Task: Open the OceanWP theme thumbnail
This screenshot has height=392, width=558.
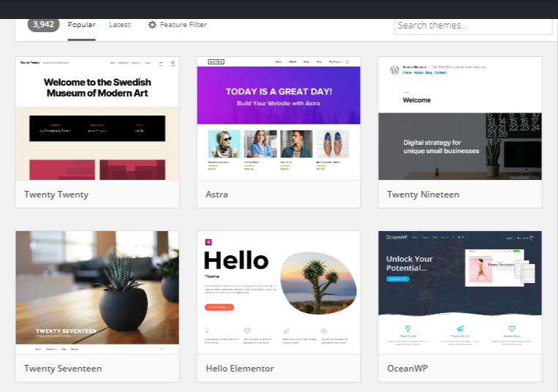Action: (460, 293)
